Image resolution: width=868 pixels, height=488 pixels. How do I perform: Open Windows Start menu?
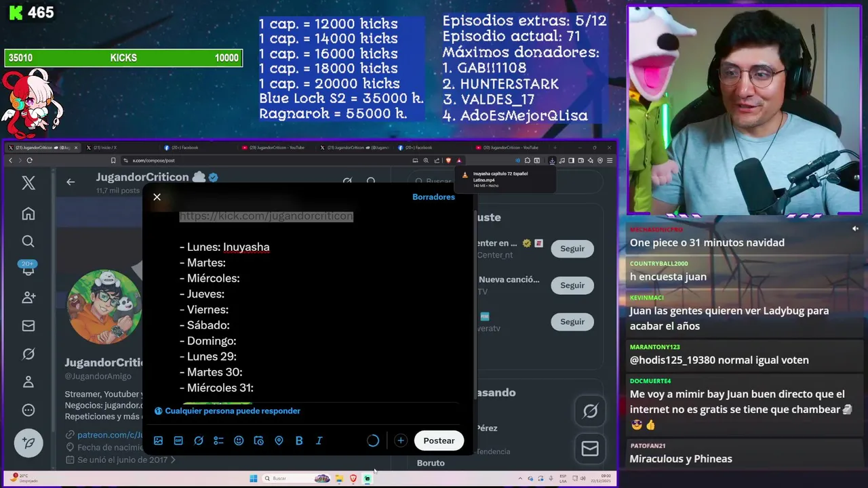pos(254,479)
